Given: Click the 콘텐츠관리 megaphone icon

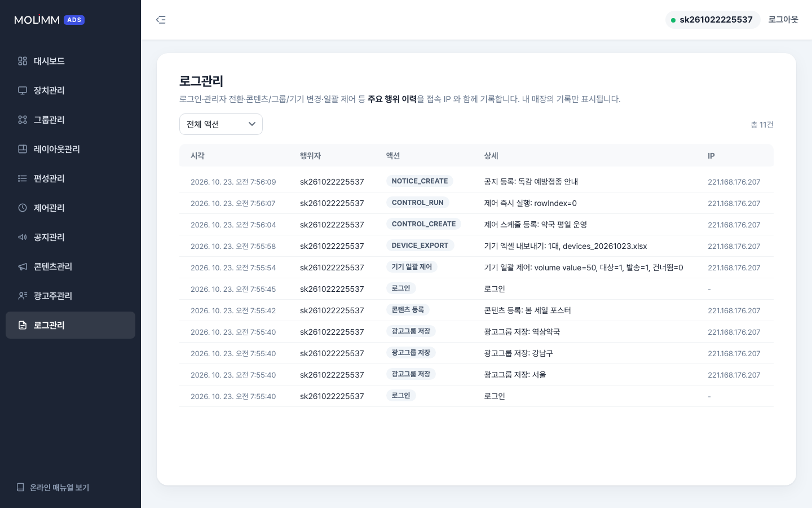Looking at the screenshot, I should click(23, 266).
